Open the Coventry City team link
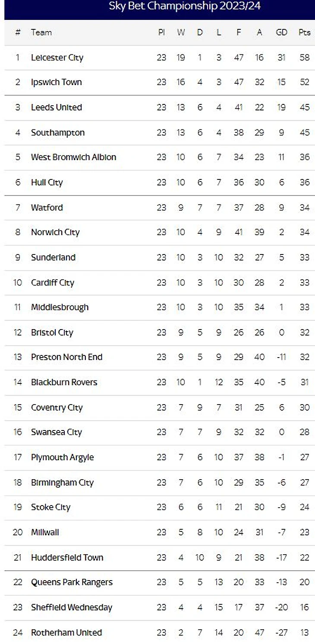This screenshot has height=644, width=315. point(57,408)
